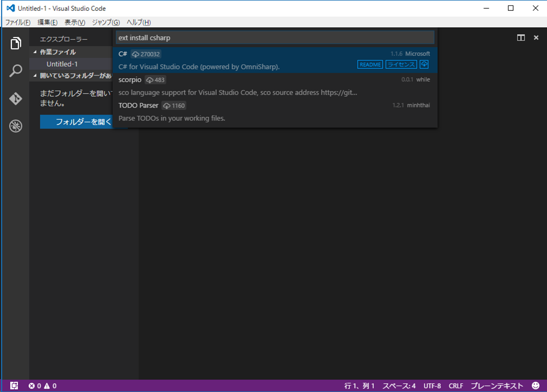547x392 pixels.
Task: Click the warnings count icon in status bar
Action: click(47, 385)
